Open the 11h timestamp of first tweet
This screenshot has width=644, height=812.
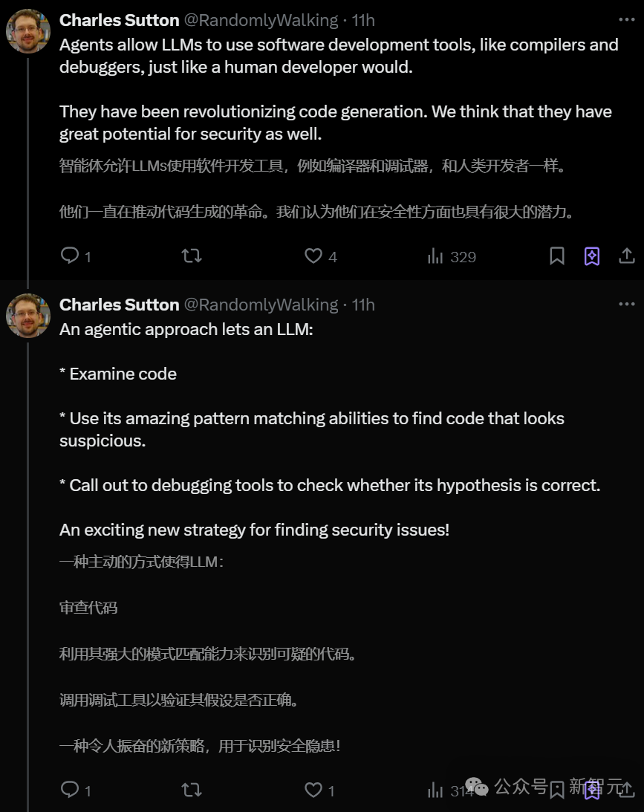[363, 20]
